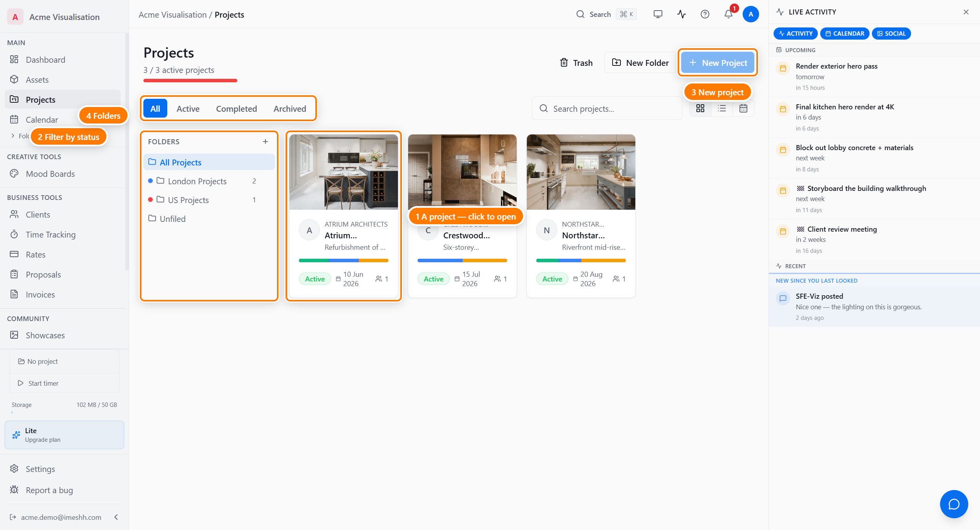This screenshot has height=530, width=980.
Task: Switch to the Activity tab in Live Activity
Action: (796, 33)
